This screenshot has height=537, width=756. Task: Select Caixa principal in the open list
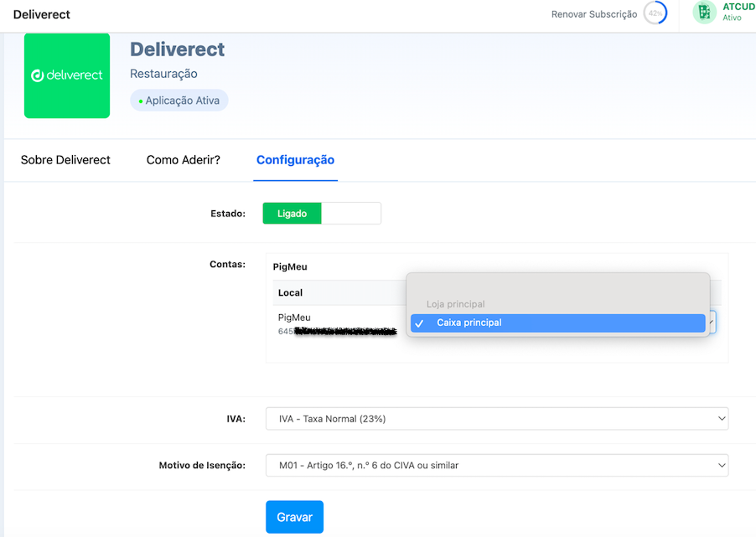point(469,323)
